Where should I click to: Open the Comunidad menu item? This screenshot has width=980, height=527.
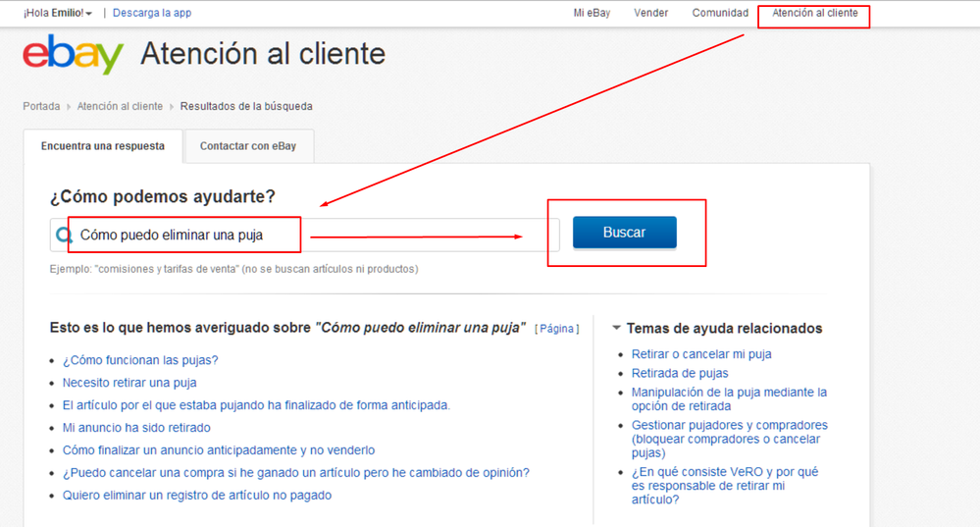720,13
